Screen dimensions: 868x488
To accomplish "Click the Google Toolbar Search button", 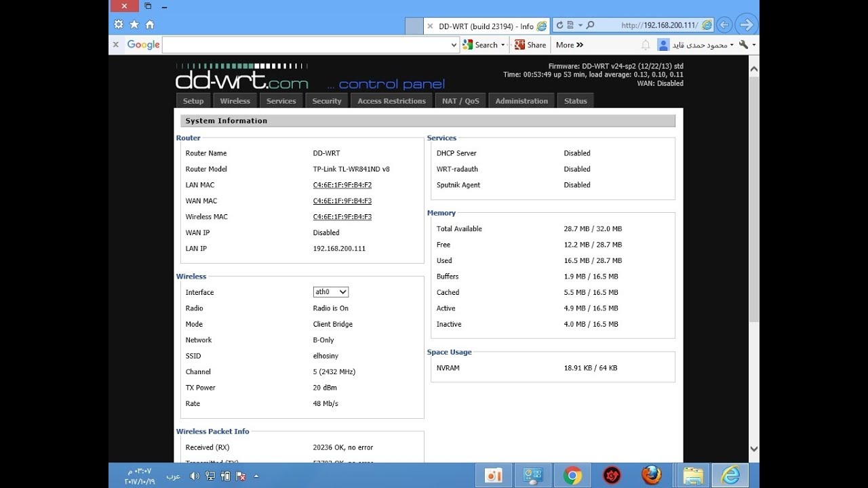I will point(480,45).
